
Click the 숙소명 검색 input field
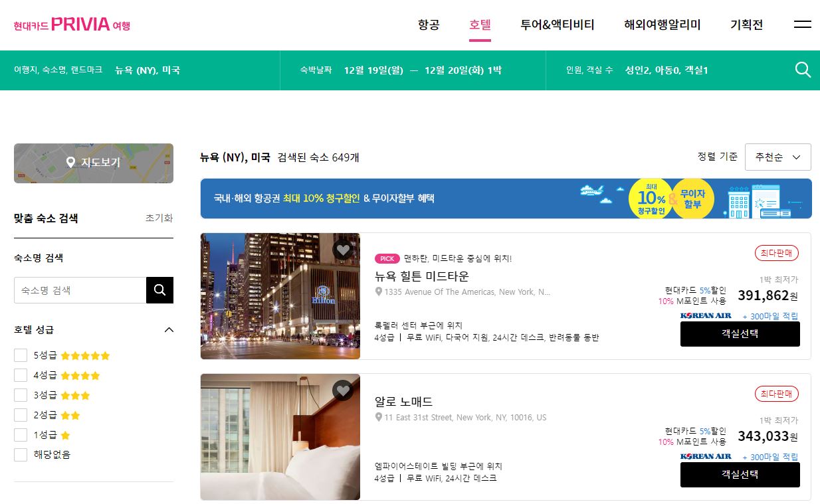click(80, 290)
